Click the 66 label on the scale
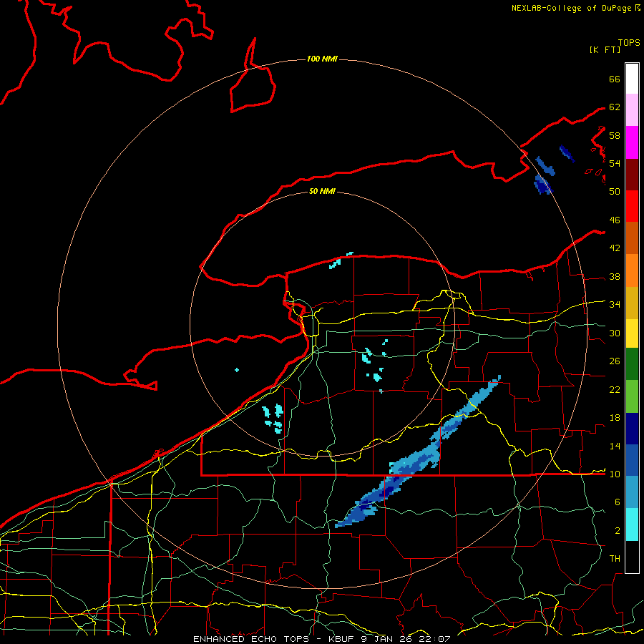This screenshot has width=644, height=644. click(x=615, y=79)
